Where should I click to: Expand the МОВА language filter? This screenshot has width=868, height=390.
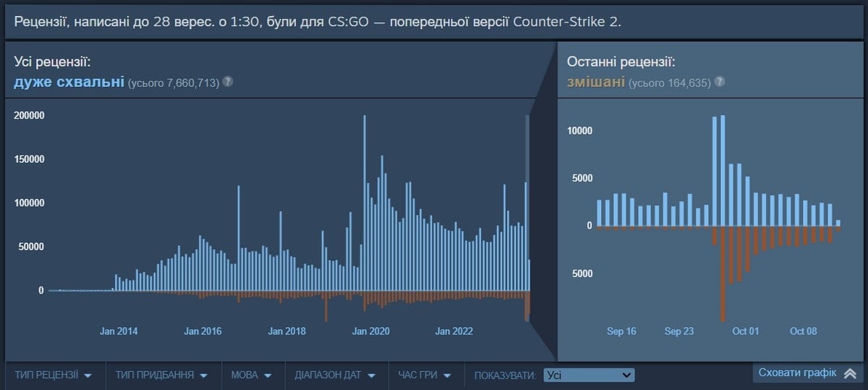pos(251,376)
